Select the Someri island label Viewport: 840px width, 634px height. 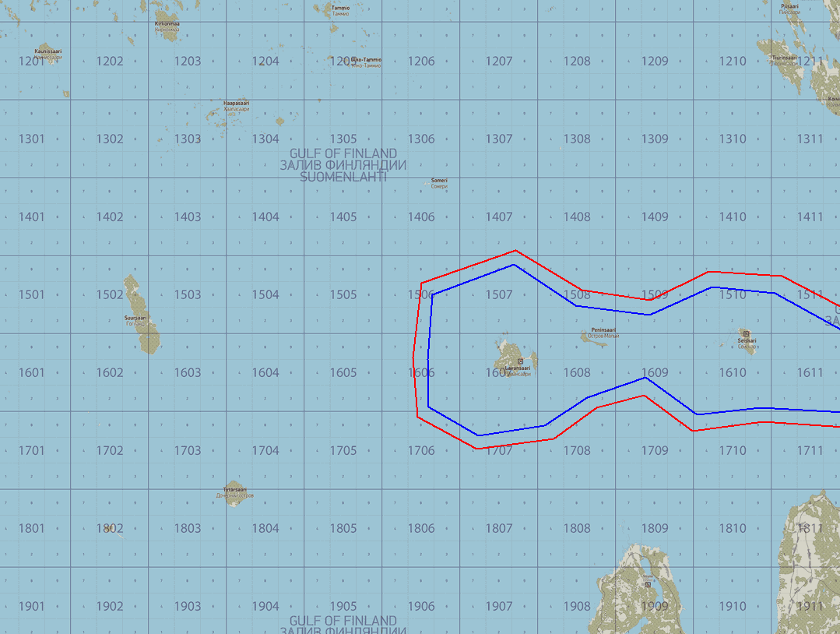coord(439,181)
